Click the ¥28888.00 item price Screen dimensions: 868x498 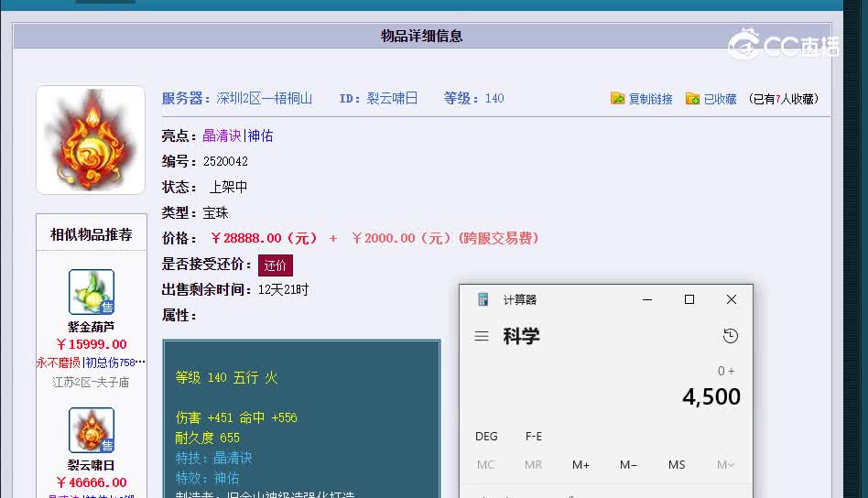pyautogui.click(x=264, y=239)
